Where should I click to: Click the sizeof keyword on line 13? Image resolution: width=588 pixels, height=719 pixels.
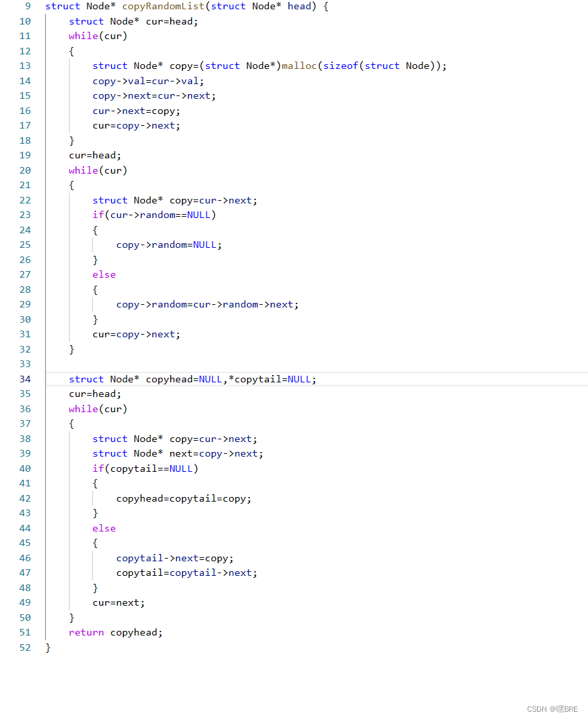click(x=340, y=66)
